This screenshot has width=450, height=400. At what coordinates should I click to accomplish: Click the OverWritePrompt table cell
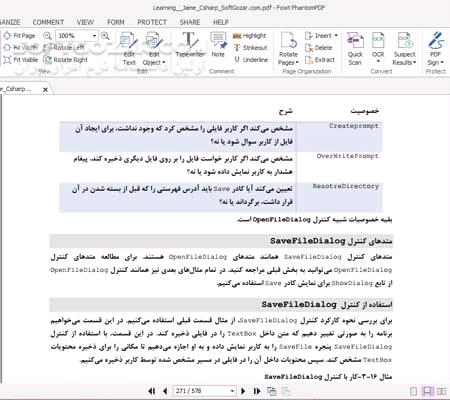pyautogui.click(x=339, y=167)
